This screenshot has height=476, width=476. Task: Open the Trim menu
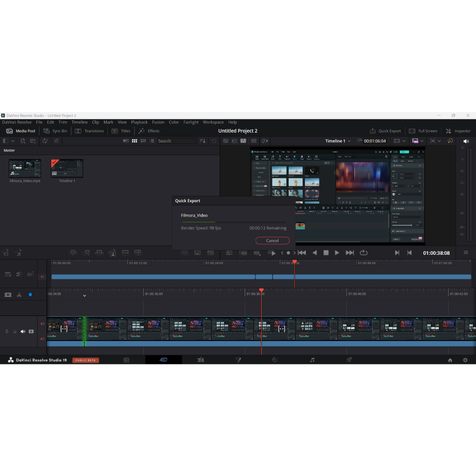tap(63, 122)
